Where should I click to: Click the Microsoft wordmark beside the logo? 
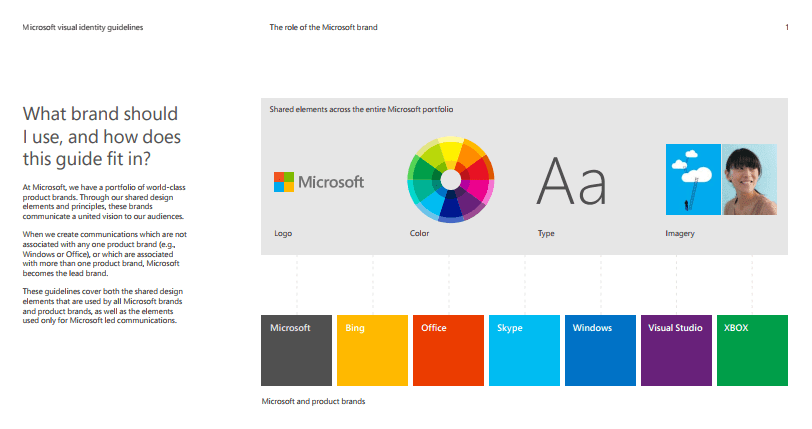(331, 182)
